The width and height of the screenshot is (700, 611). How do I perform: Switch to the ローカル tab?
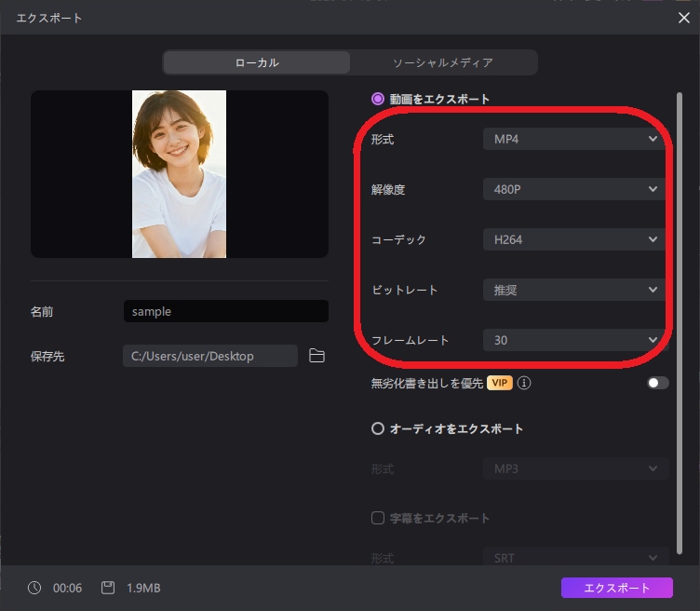coord(257,62)
